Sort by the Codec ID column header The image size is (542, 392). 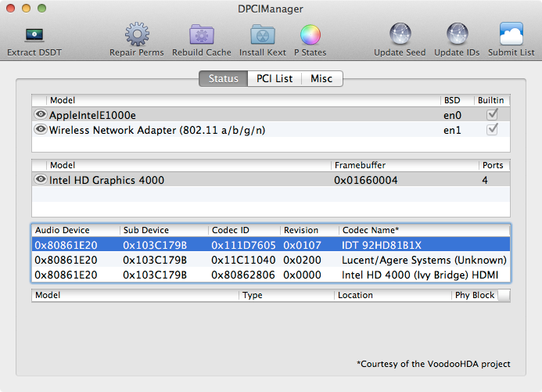click(x=244, y=230)
